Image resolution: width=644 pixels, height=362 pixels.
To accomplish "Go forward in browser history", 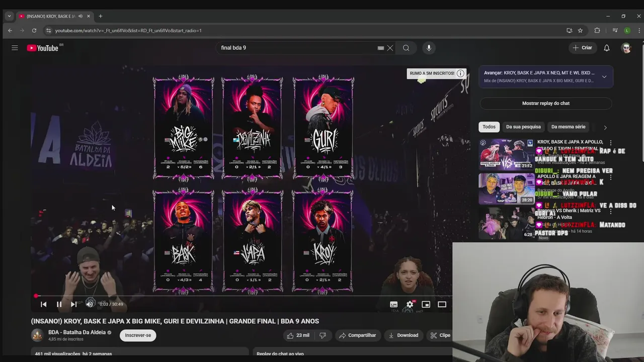I will click(22, 31).
